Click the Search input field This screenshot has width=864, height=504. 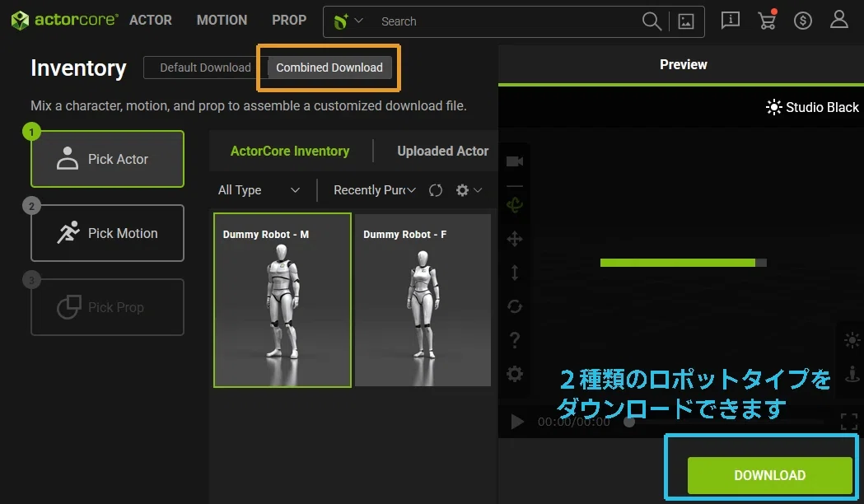[x=507, y=21]
